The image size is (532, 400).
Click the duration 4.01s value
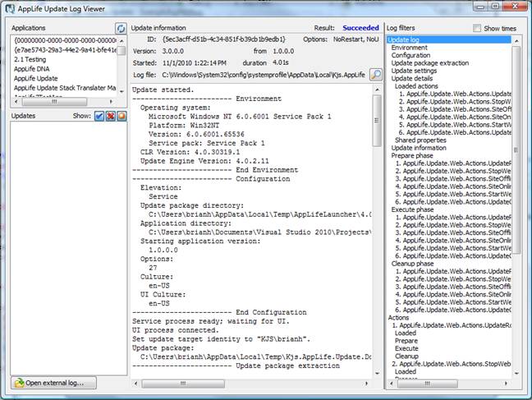[x=281, y=62]
